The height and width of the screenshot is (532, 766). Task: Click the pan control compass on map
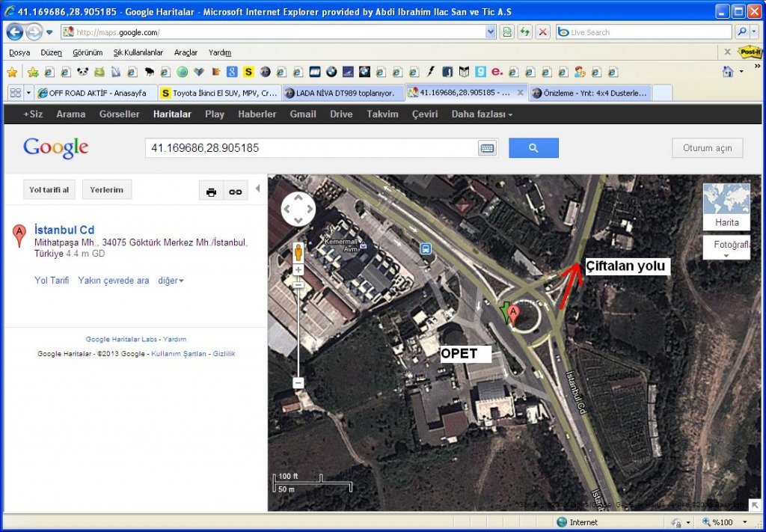[x=298, y=209]
